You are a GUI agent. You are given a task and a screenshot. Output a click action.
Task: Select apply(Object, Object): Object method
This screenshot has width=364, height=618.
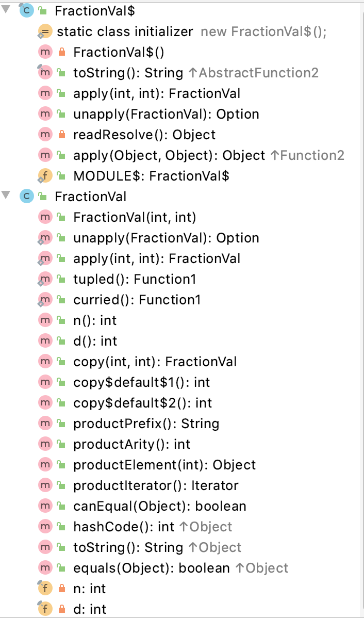209,155
